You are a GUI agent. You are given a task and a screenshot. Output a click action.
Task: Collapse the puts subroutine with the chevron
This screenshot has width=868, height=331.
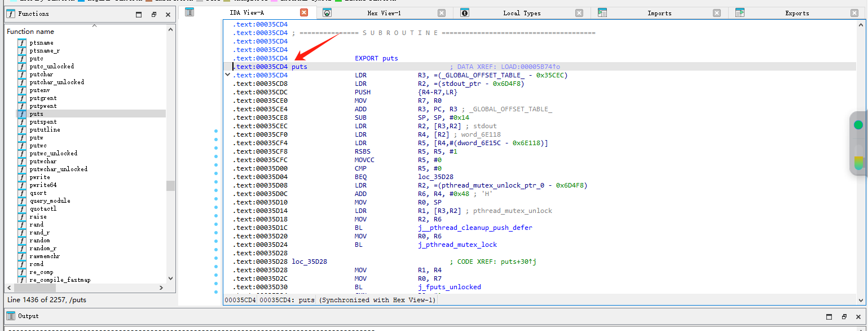coord(228,75)
